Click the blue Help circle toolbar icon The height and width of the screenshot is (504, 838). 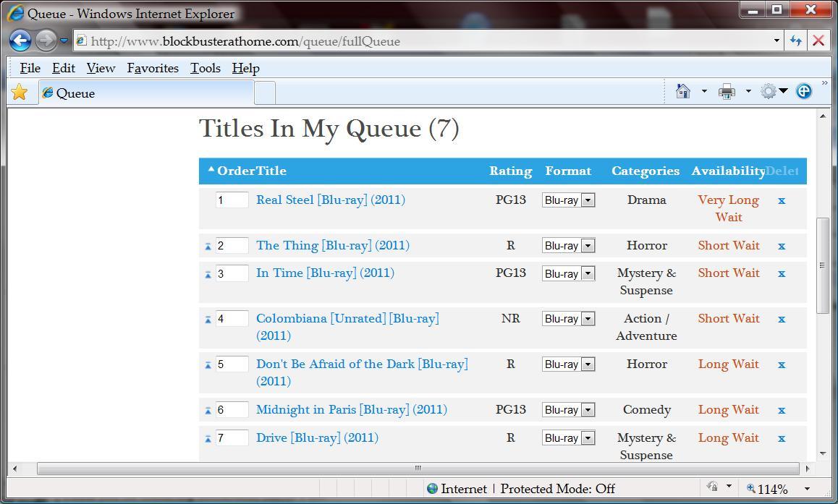click(803, 91)
